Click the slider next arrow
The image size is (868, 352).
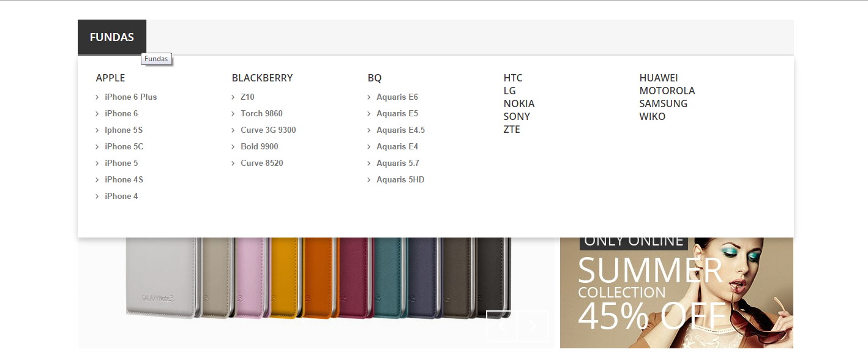[x=533, y=326]
